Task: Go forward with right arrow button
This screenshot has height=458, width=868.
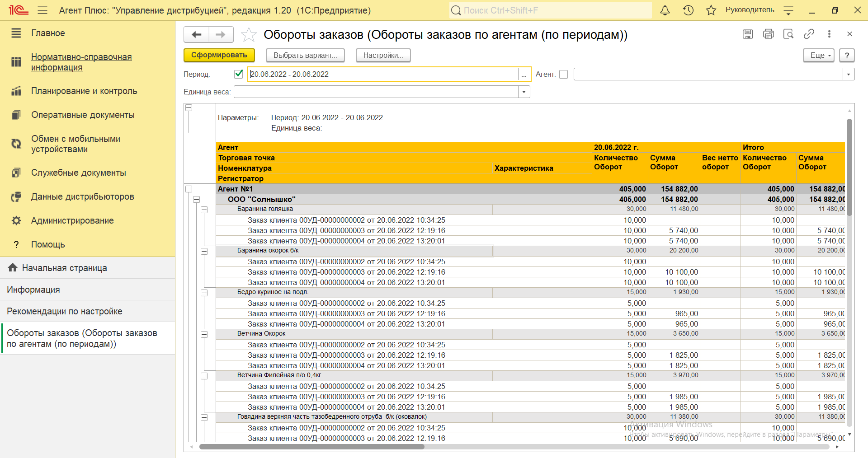Action: (221, 34)
